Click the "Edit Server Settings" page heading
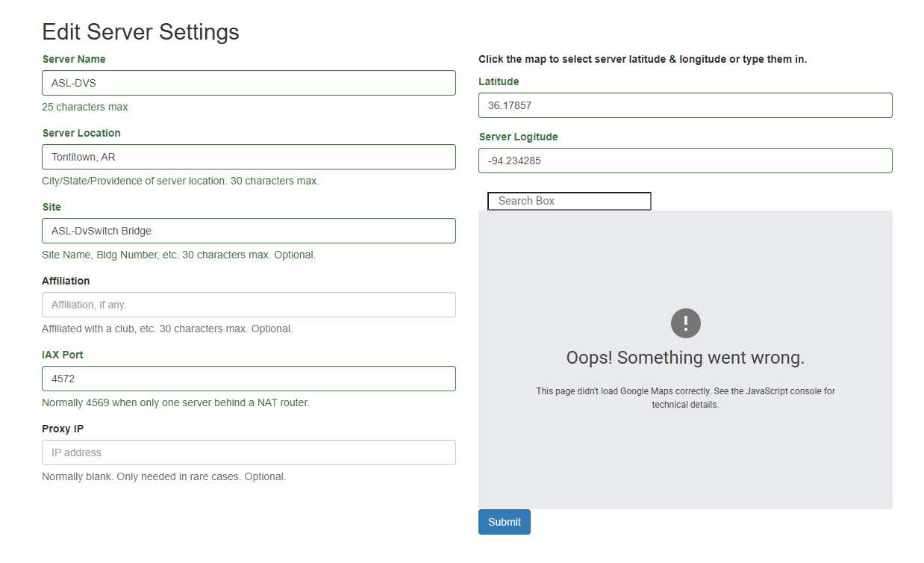This screenshot has width=924, height=563. pos(140,31)
